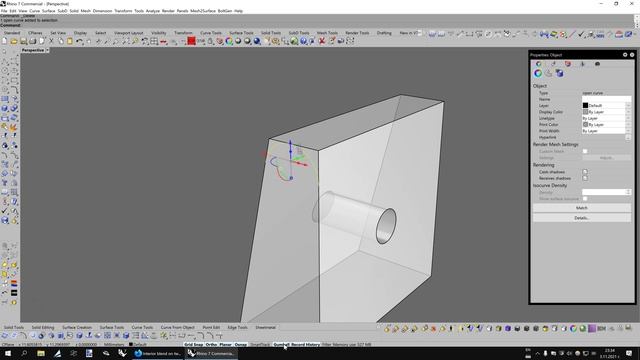The image size is (640, 360).
Task: Click the Density stepper in Isocurve Density
Action: click(x=628, y=192)
